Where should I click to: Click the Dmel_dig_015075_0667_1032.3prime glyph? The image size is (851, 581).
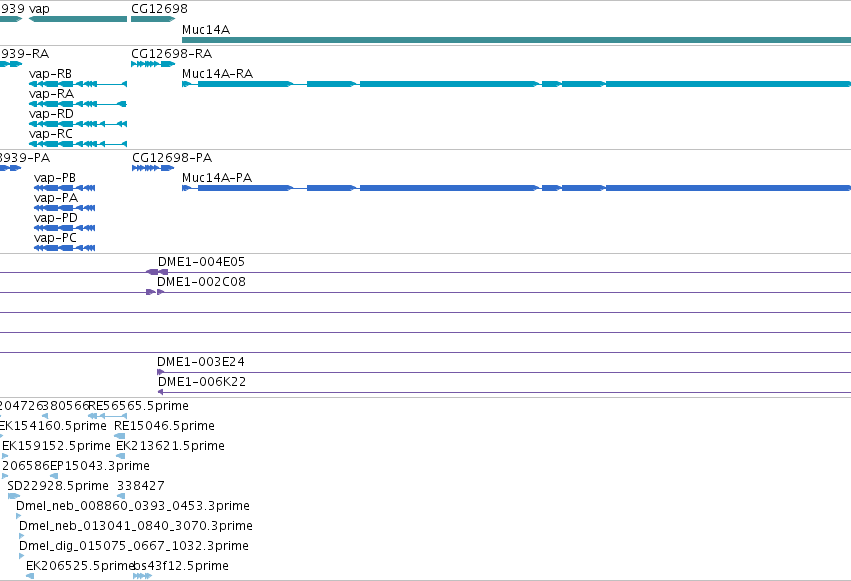[x=21, y=556]
